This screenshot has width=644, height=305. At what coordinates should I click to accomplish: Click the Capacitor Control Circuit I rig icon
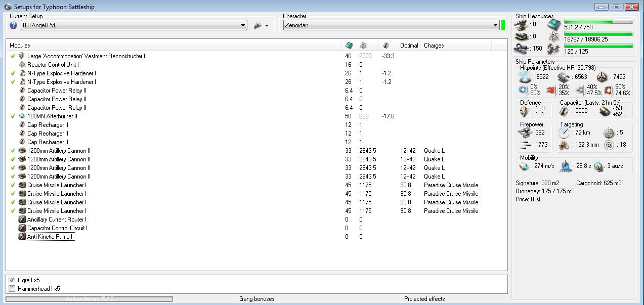[x=22, y=228]
